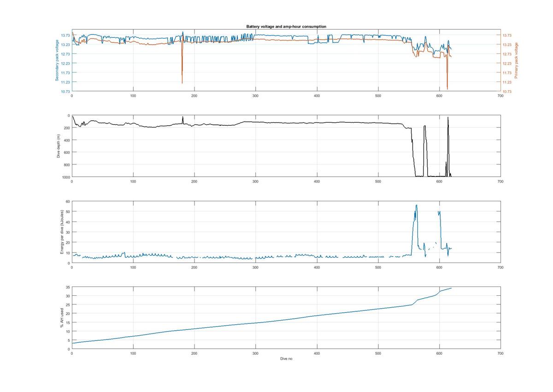Click the second energy peak near dive 600
The height and width of the screenshot is (392, 553).
[x=439, y=212]
